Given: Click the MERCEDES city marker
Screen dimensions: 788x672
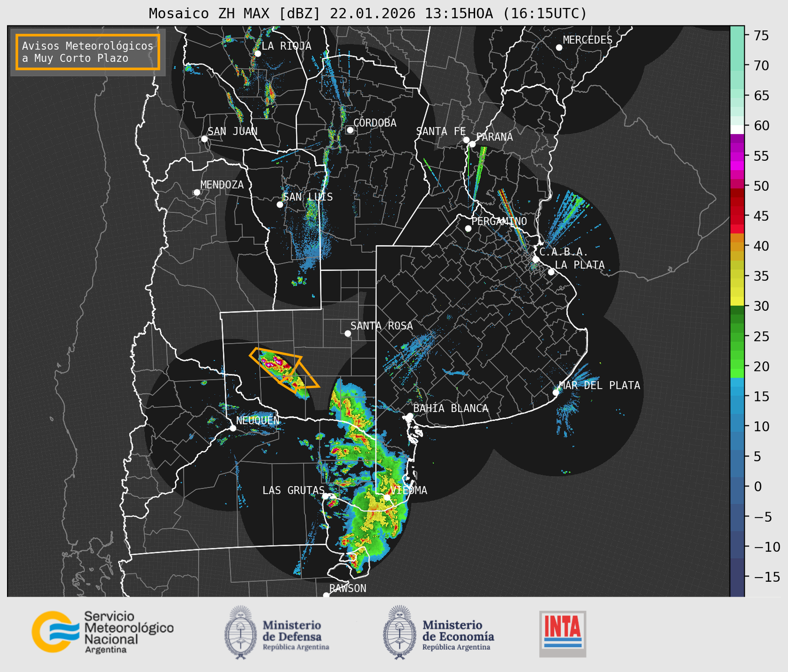Looking at the screenshot, I should 559,48.
